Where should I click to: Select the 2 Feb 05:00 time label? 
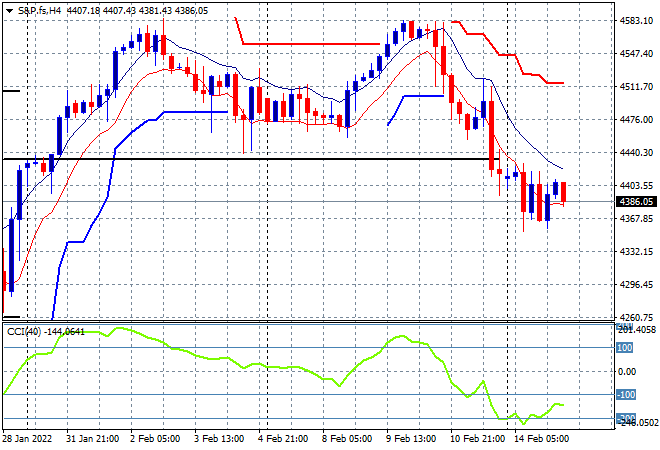pos(155,439)
